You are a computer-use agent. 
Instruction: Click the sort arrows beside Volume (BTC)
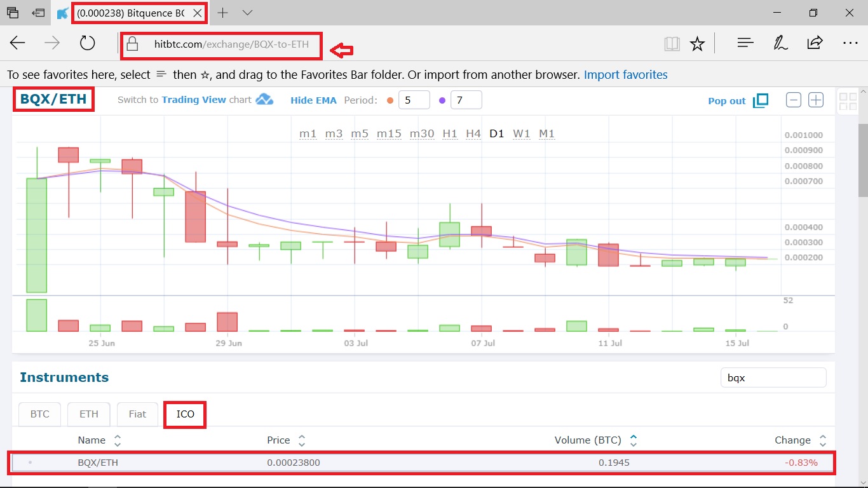634,440
